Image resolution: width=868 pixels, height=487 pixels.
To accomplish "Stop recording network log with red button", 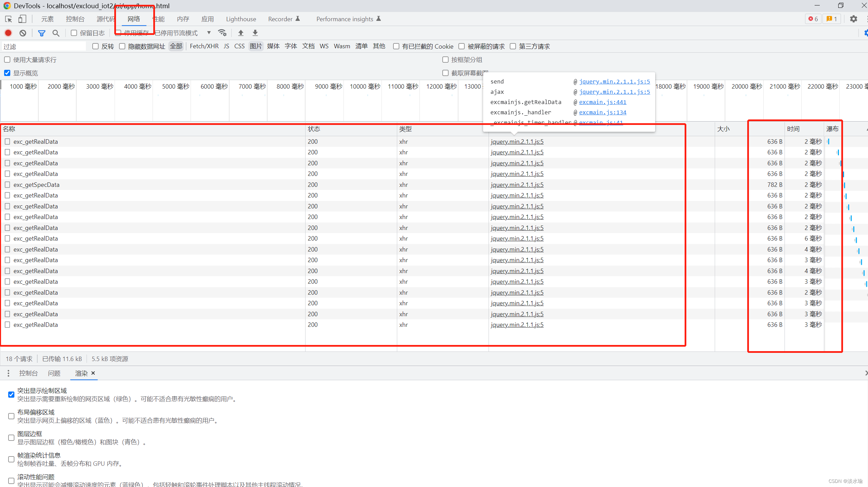I will click(8, 33).
